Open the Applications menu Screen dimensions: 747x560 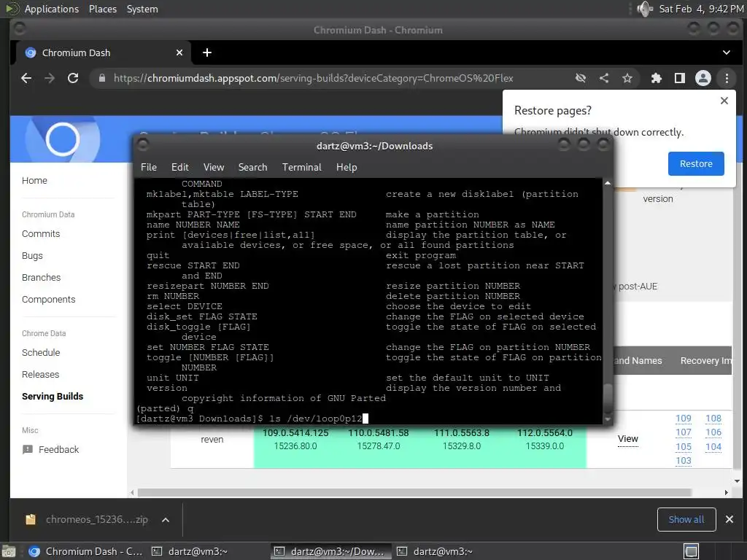[52, 9]
